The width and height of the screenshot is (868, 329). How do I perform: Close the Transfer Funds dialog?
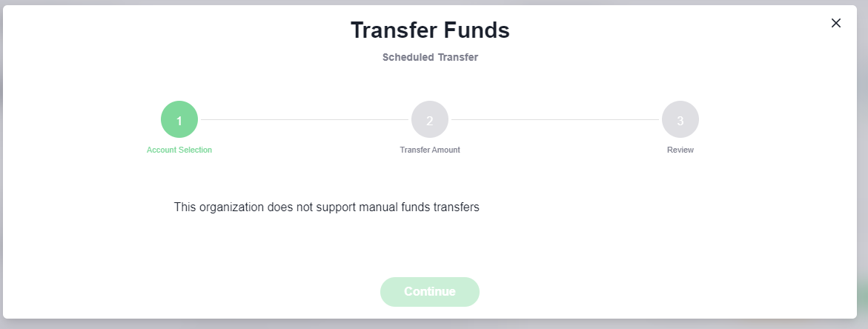(x=836, y=23)
